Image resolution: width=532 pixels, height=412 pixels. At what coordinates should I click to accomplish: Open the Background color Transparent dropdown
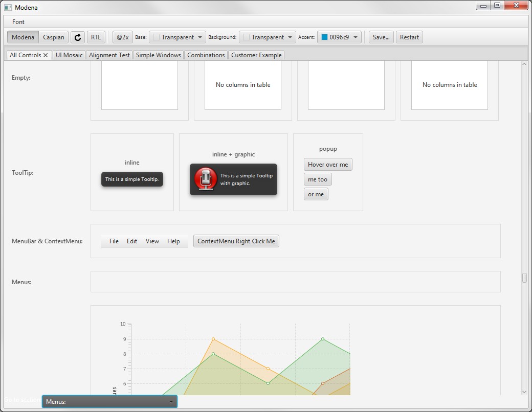[x=268, y=37]
